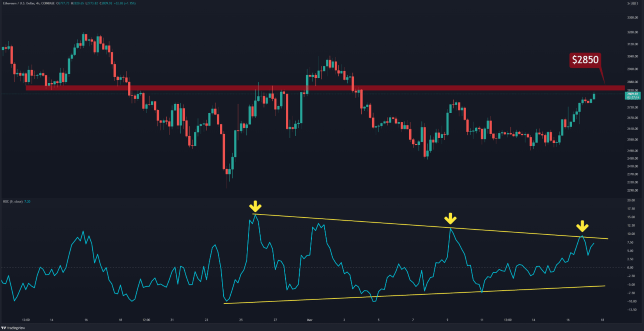Click the 3040.00 price axis label

pyautogui.click(x=633, y=56)
